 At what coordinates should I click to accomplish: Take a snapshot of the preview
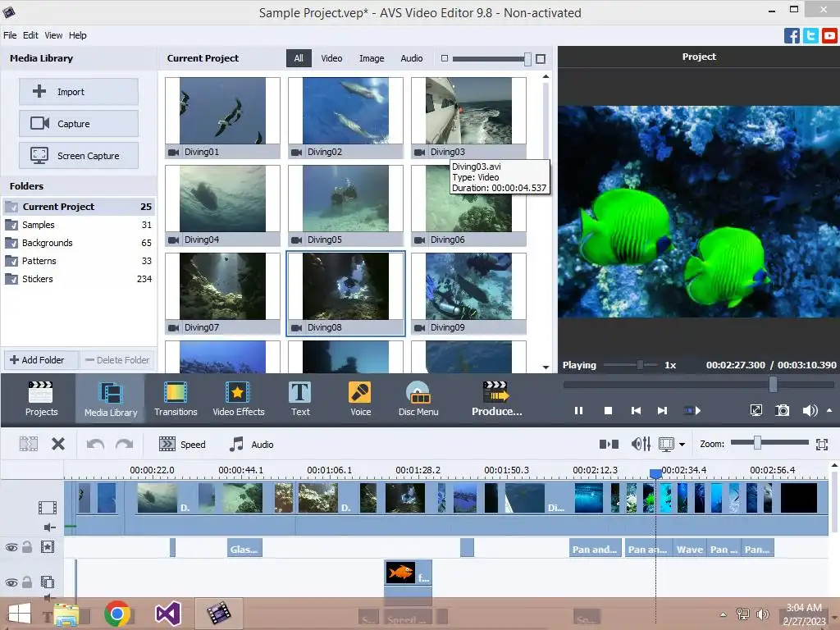782,410
